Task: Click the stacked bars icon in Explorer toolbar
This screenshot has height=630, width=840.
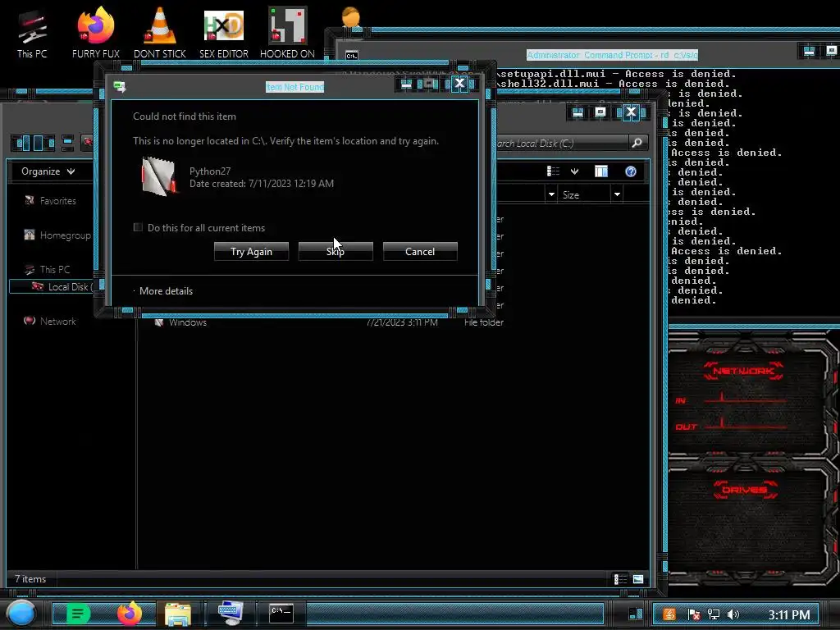Action: point(67,143)
